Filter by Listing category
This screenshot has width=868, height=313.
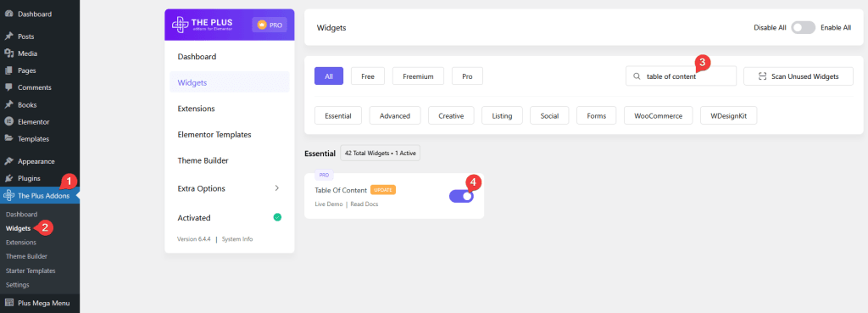502,115
